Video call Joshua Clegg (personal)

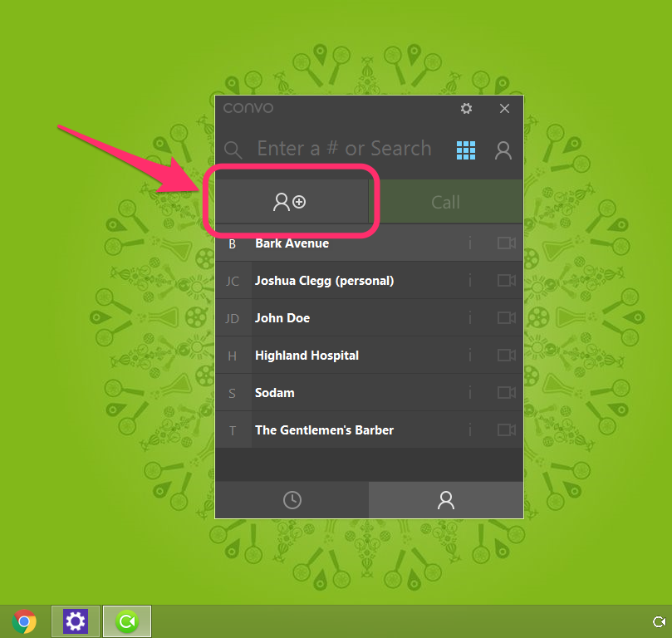[506, 281]
